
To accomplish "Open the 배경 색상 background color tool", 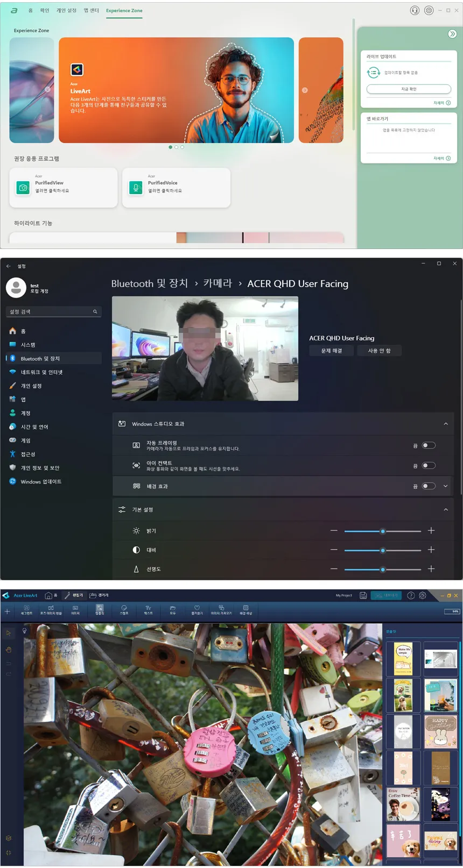I will click(x=245, y=610).
